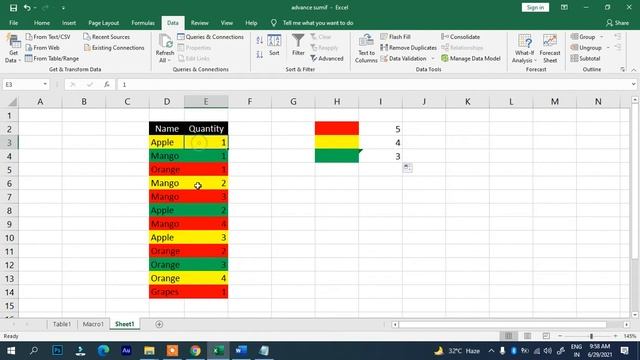Open Advanced filter options
640x360 pixels.
pos(327,58)
